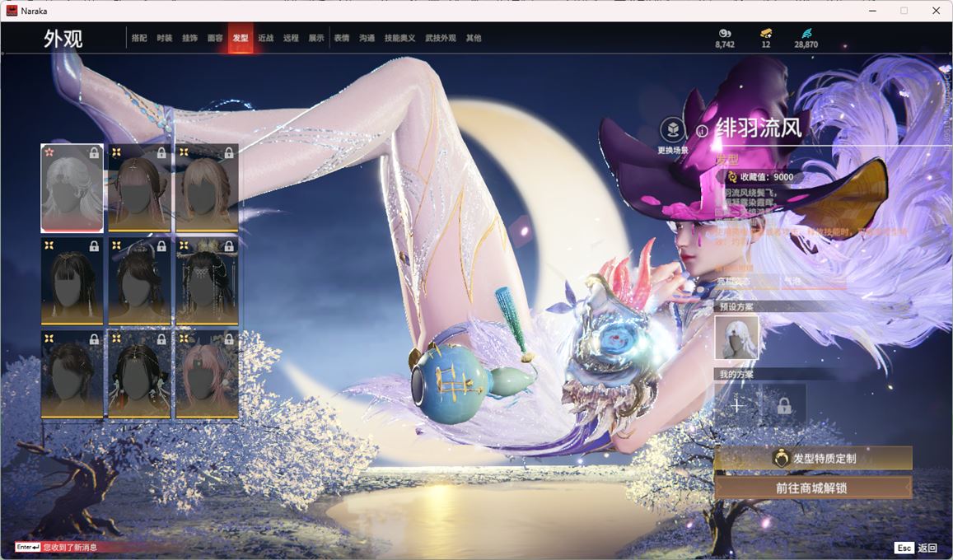
Task: Open the 表情 tab
Action: (x=342, y=38)
